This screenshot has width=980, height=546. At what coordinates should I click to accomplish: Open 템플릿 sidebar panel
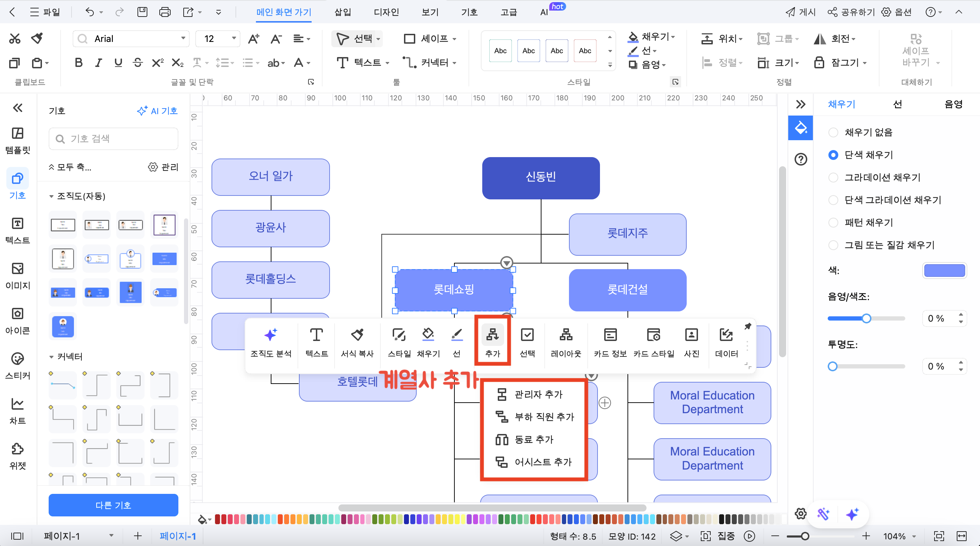coord(18,141)
